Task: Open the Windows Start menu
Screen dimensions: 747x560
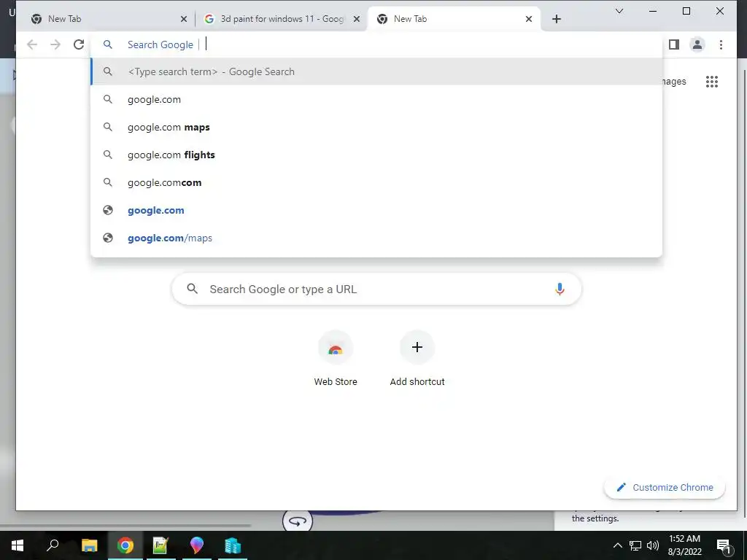Action: tap(18, 545)
